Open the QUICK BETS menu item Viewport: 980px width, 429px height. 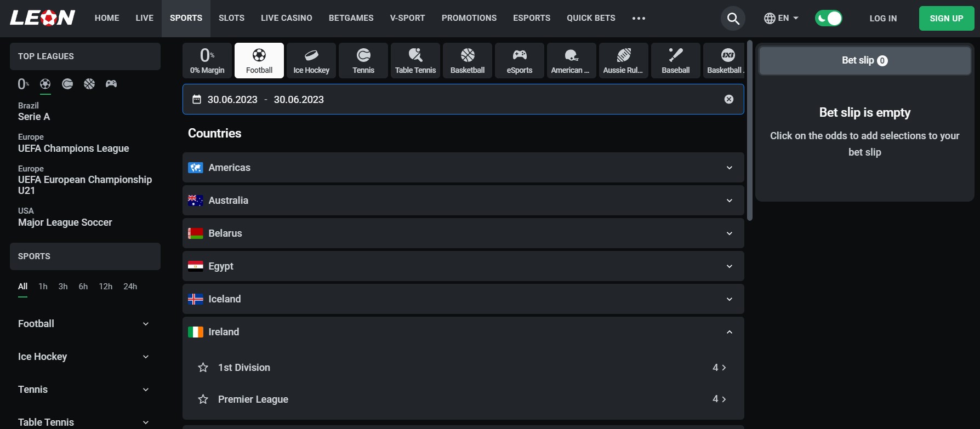(x=591, y=18)
